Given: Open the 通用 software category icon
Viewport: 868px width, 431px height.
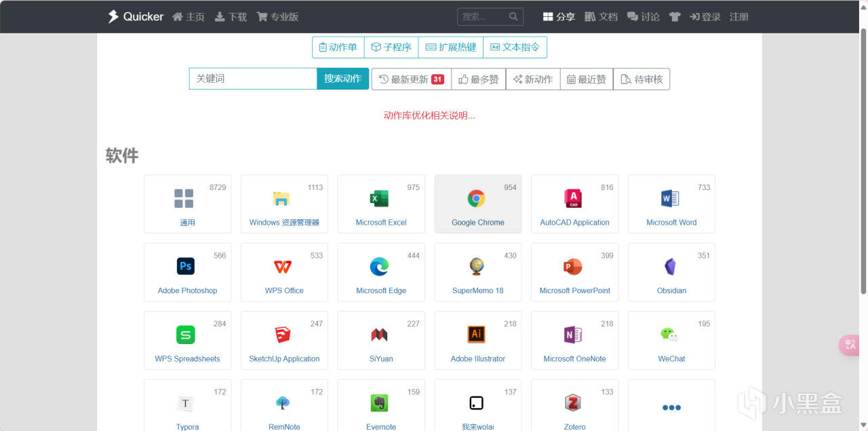Looking at the screenshot, I should pyautogui.click(x=184, y=198).
